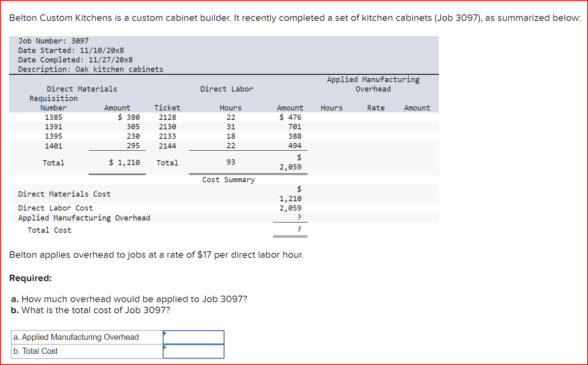
Task: Click ticket number 2128
Action: pyautogui.click(x=168, y=117)
